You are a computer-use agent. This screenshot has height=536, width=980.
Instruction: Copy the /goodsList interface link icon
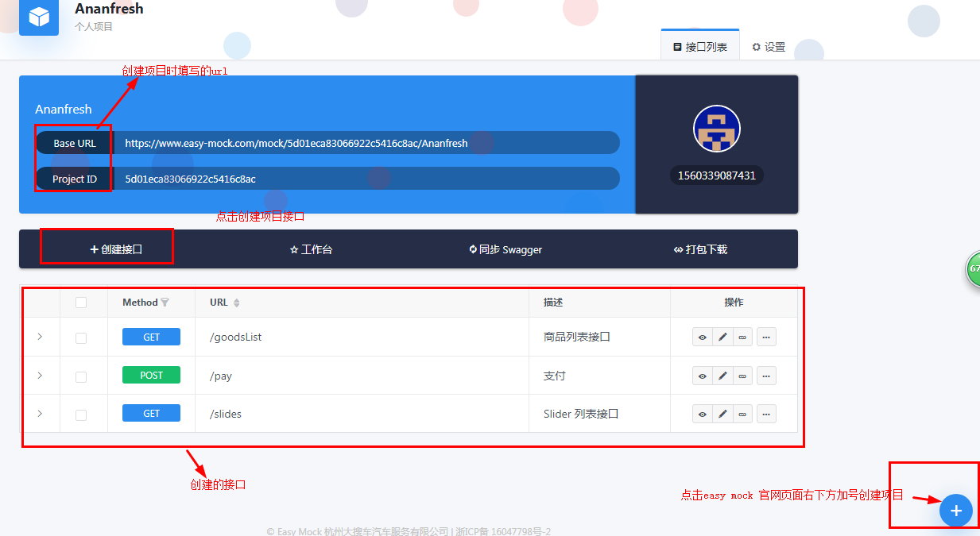point(742,337)
